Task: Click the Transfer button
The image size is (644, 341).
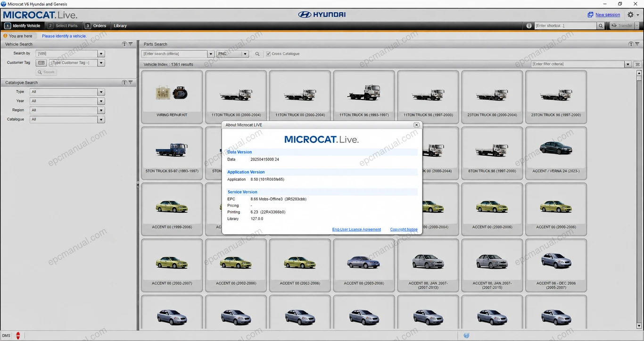Action: click(622, 26)
